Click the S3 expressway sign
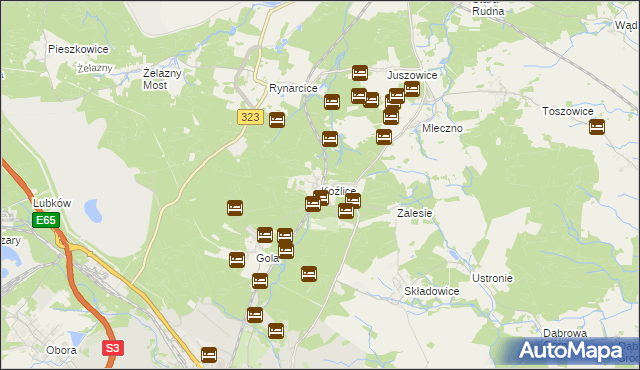640x370 pixels. [113, 348]
